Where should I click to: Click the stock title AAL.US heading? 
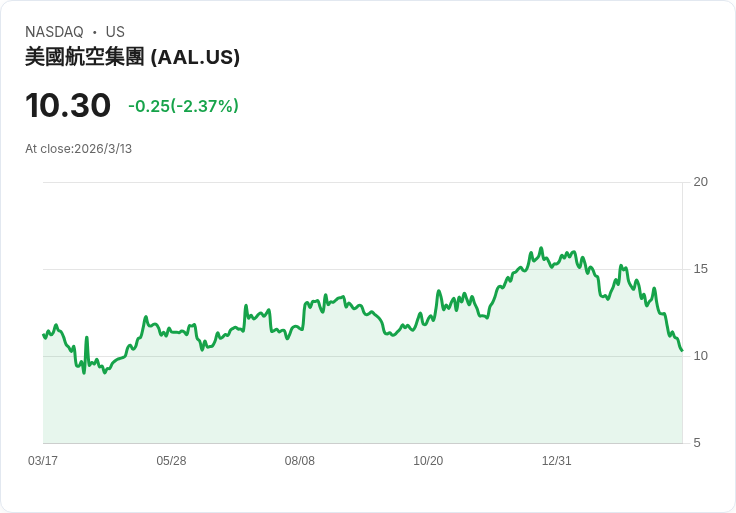point(132,57)
